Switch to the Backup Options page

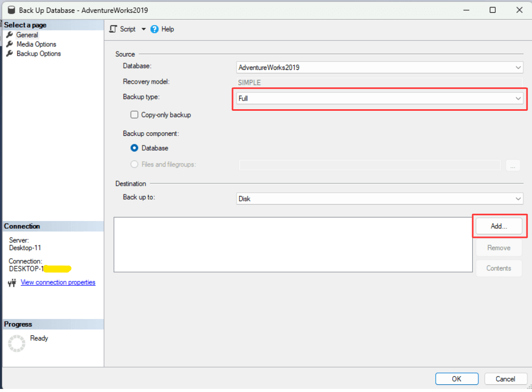pyautogui.click(x=38, y=53)
